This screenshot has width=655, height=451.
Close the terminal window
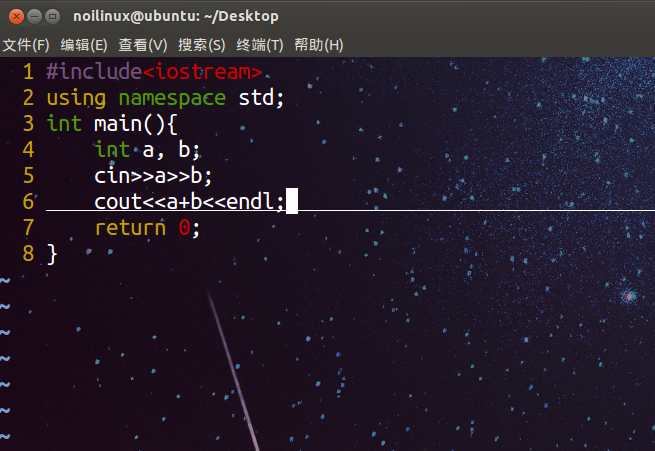coord(16,17)
